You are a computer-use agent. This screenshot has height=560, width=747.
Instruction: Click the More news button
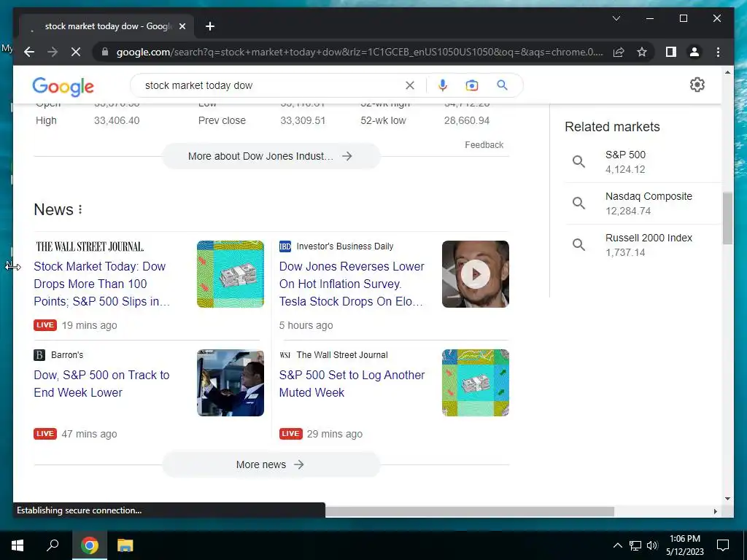(271, 464)
